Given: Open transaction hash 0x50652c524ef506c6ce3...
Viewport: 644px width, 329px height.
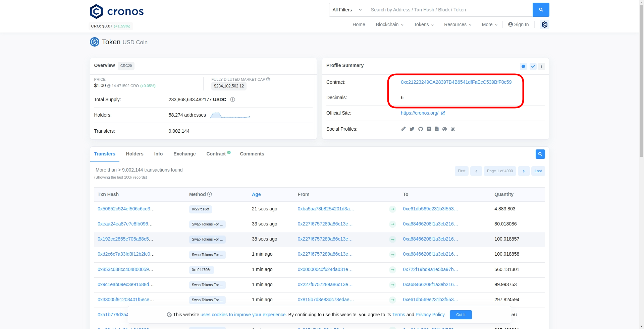Looking at the screenshot, I should (126, 209).
